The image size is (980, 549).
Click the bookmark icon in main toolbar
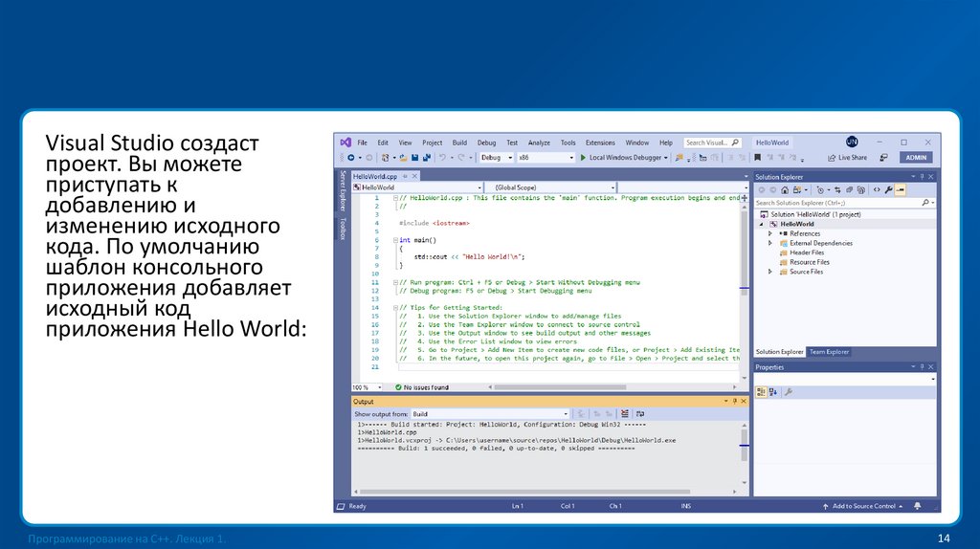[x=757, y=158]
